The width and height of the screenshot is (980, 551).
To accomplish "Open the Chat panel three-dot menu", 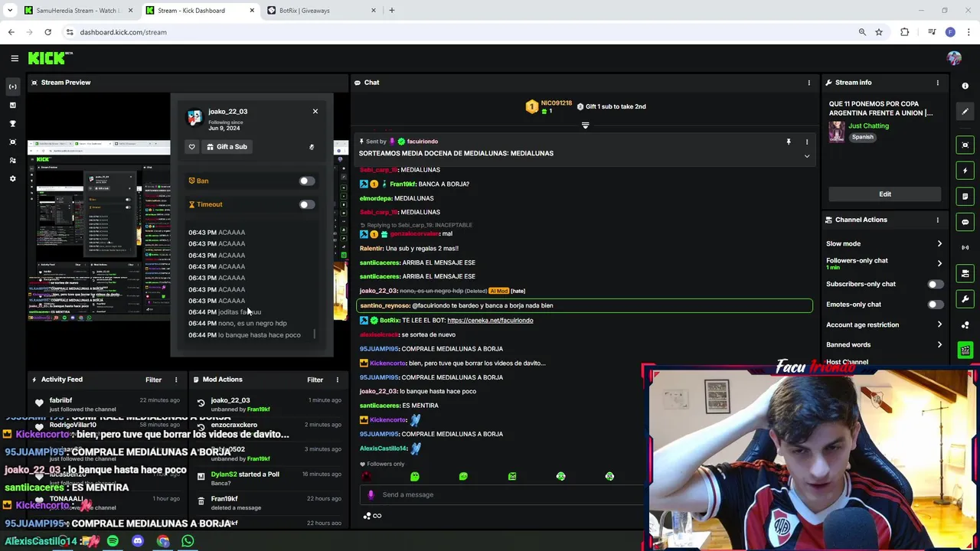I will point(808,83).
